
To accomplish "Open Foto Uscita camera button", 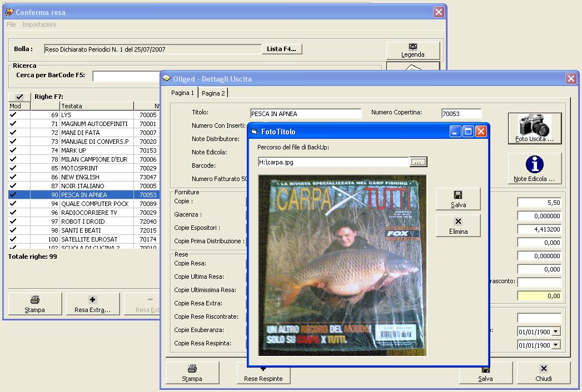I will pos(535,128).
